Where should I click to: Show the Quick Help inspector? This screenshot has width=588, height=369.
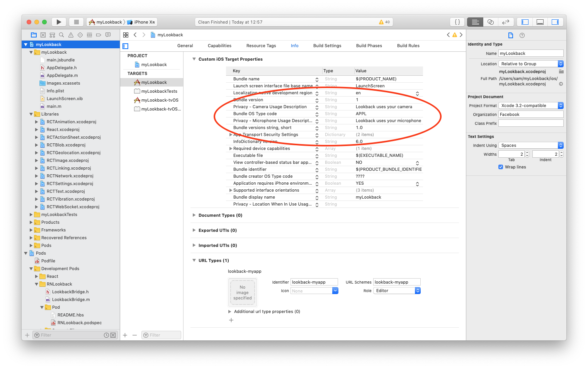(522, 35)
